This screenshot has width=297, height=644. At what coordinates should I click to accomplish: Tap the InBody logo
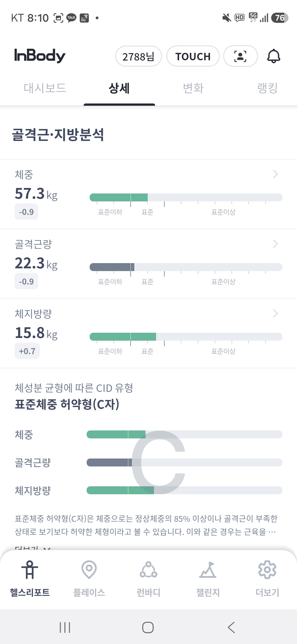40,56
